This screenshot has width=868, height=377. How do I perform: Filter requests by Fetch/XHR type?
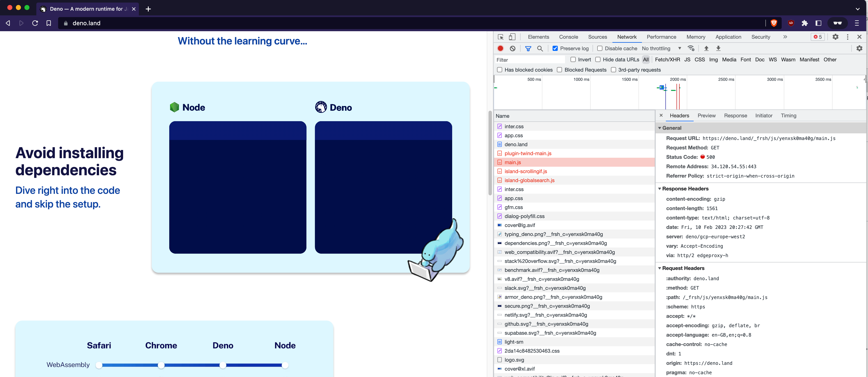pyautogui.click(x=667, y=59)
